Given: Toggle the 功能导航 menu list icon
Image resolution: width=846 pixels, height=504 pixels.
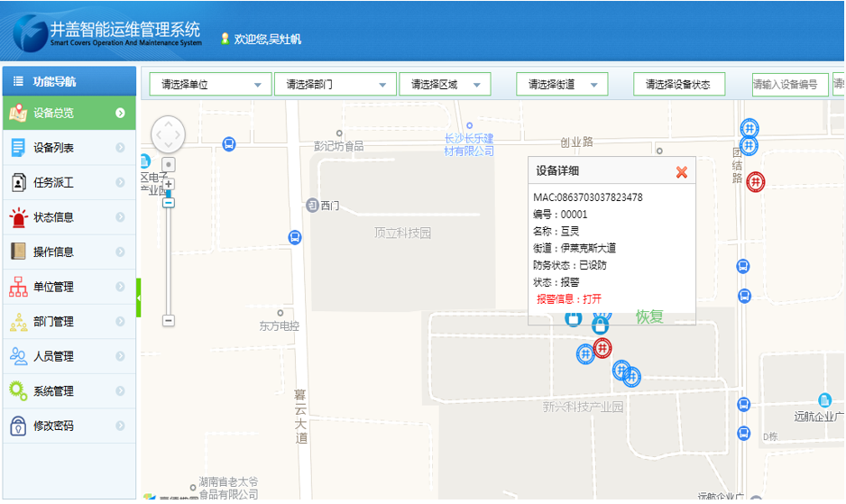Looking at the screenshot, I should tap(17, 81).
